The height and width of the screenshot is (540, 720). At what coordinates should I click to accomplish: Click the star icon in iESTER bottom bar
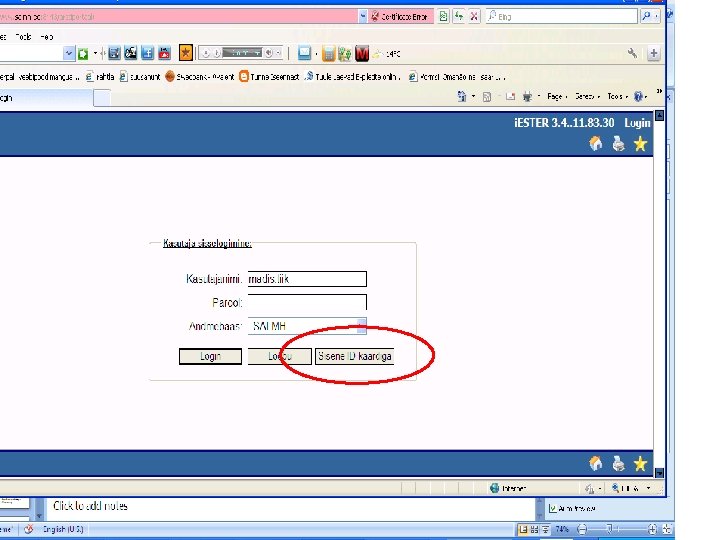tap(640, 464)
